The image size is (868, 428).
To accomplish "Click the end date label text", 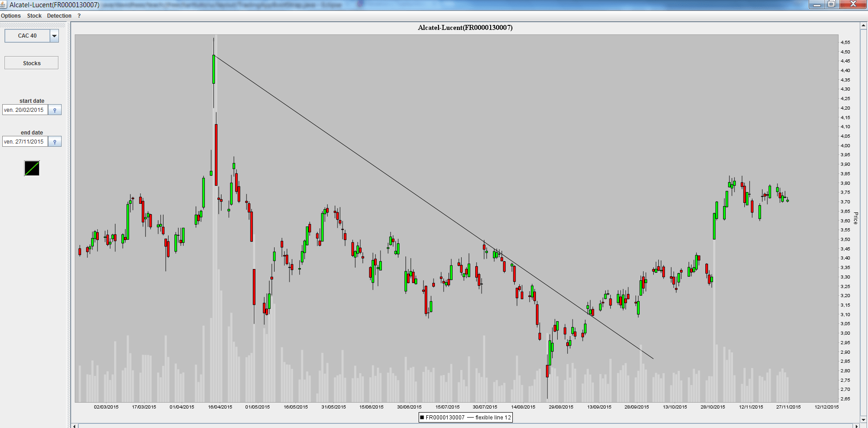I will pos(32,133).
